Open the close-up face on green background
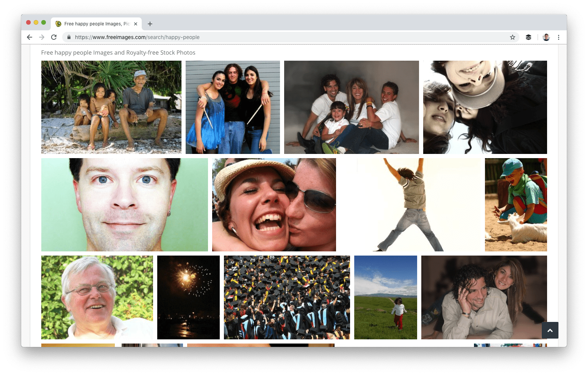 [x=124, y=205]
